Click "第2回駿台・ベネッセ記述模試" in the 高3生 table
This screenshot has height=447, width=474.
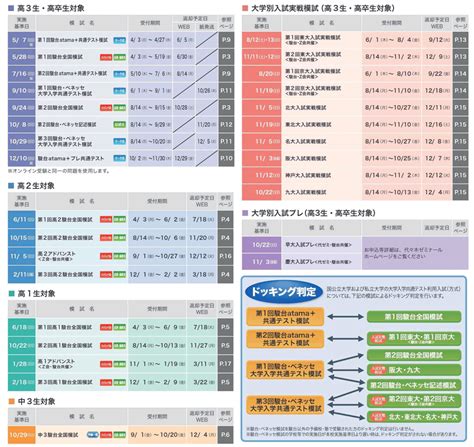pos(67,125)
